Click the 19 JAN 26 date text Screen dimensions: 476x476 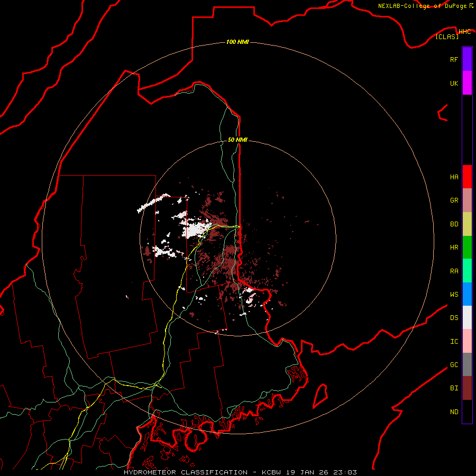[307, 472]
